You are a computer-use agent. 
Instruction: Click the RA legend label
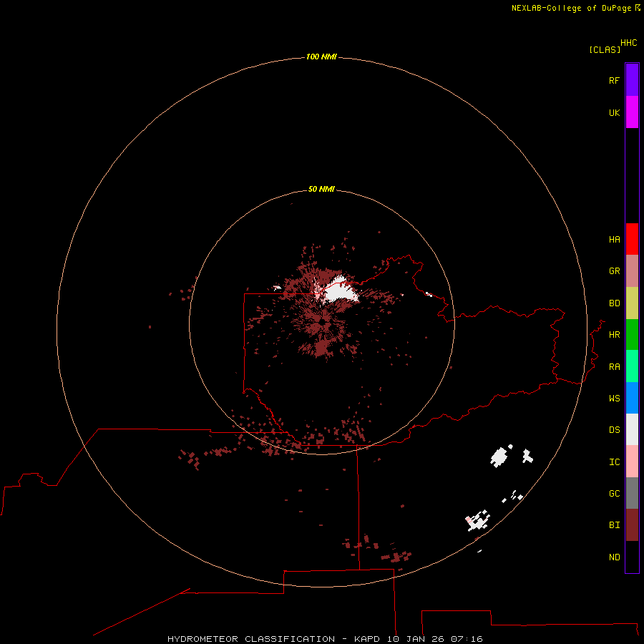[x=615, y=367]
